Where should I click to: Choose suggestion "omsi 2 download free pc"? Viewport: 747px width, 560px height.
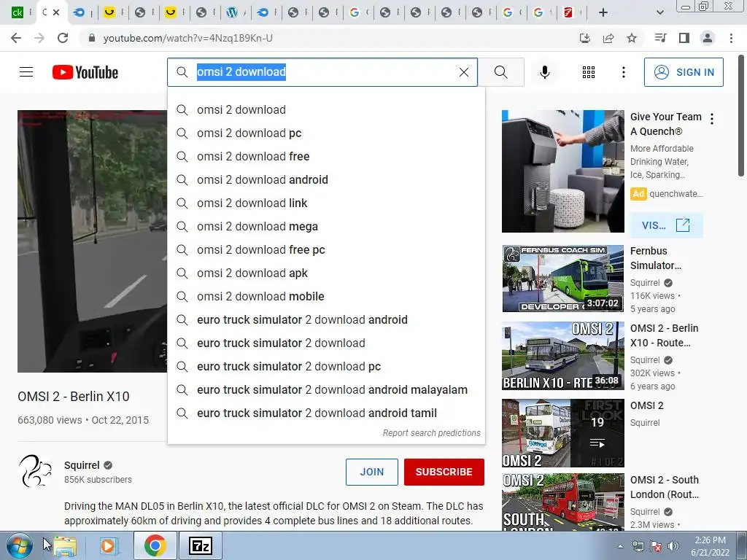coord(326,249)
